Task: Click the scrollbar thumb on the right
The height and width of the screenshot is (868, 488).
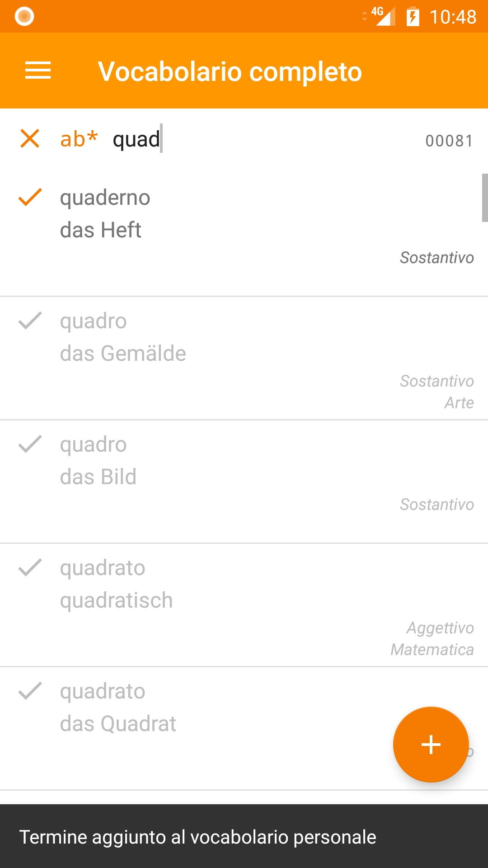Action: 484,198
